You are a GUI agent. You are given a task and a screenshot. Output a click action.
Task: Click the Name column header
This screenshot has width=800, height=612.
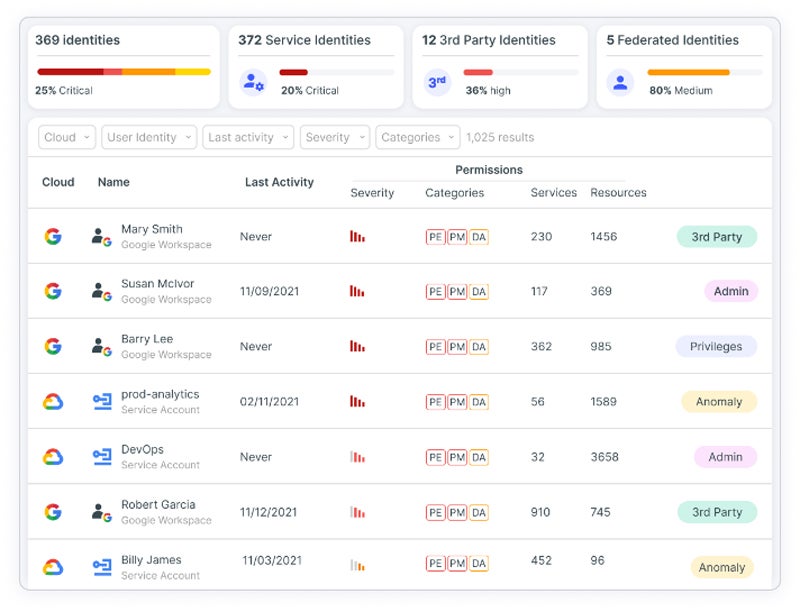coord(113,182)
